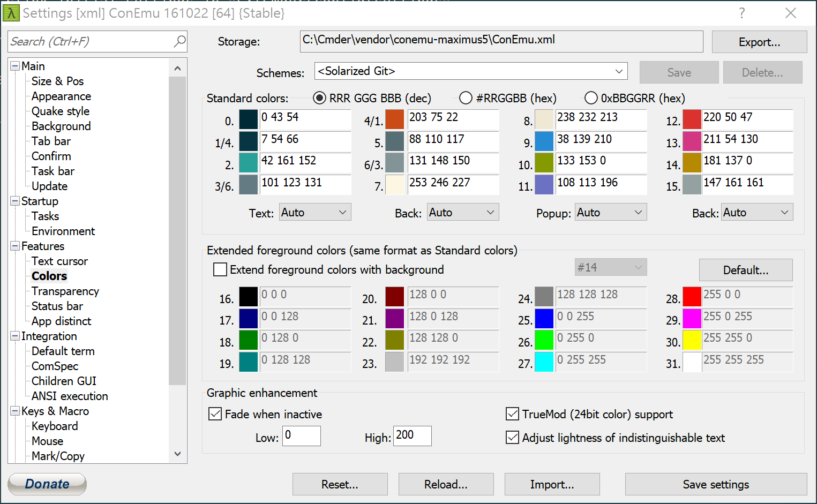Open the orange color 4/1 swatch
The width and height of the screenshot is (817, 504).
tap(394, 119)
